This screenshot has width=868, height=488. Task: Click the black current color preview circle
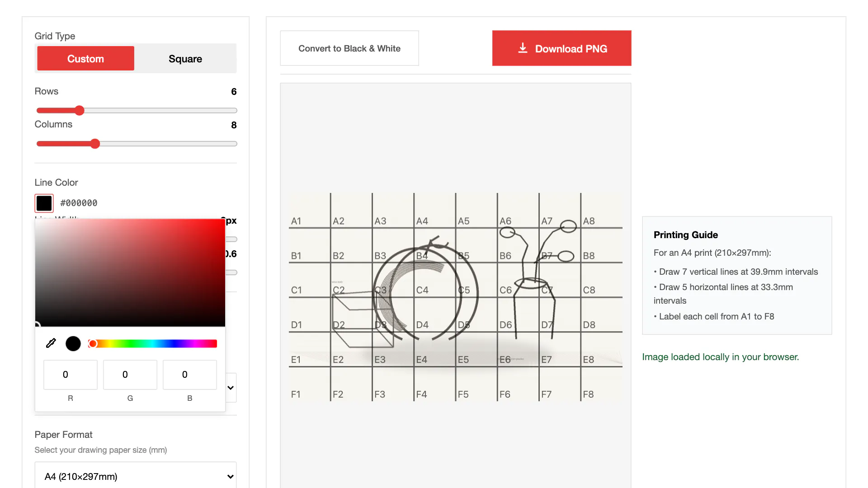pos(73,344)
